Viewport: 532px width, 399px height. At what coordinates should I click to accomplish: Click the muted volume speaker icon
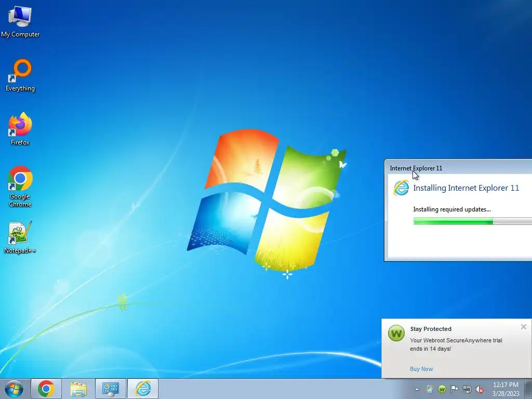tap(480, 389)
